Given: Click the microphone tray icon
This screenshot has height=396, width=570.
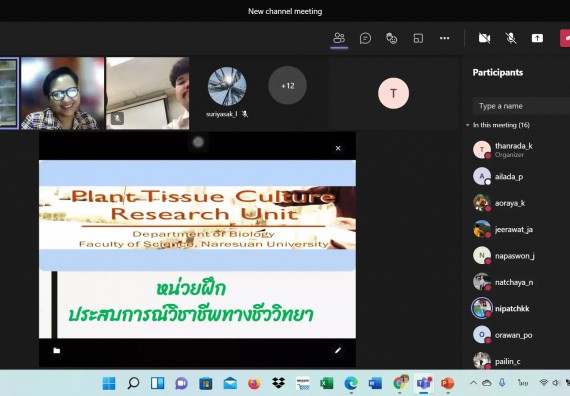Looking at the screenshot, I should tap(502, 383).
